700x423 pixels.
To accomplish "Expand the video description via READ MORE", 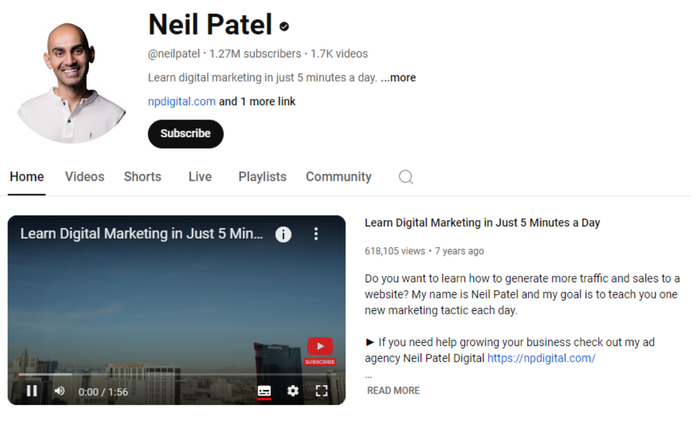I will click(x=393, y=391).
